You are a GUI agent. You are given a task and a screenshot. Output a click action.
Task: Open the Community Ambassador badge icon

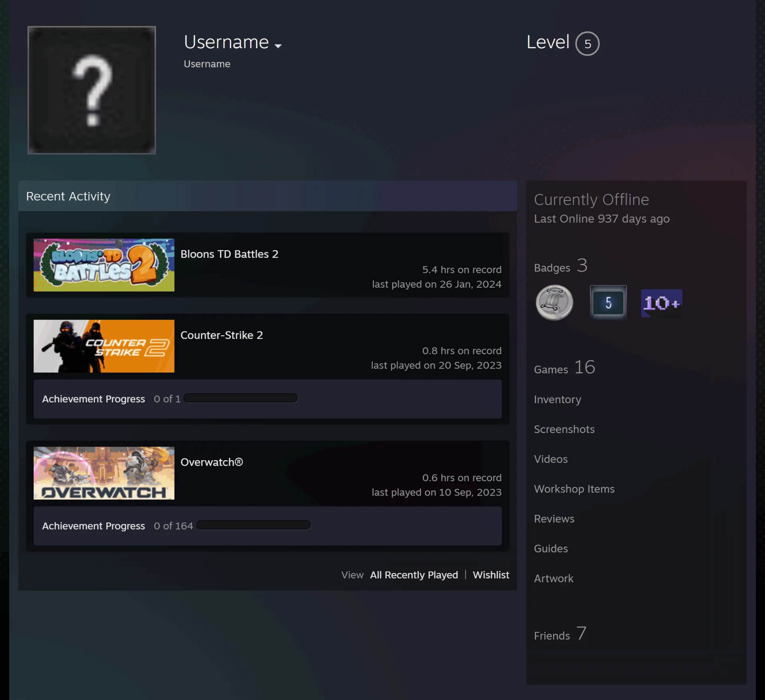tap(554, 303)
